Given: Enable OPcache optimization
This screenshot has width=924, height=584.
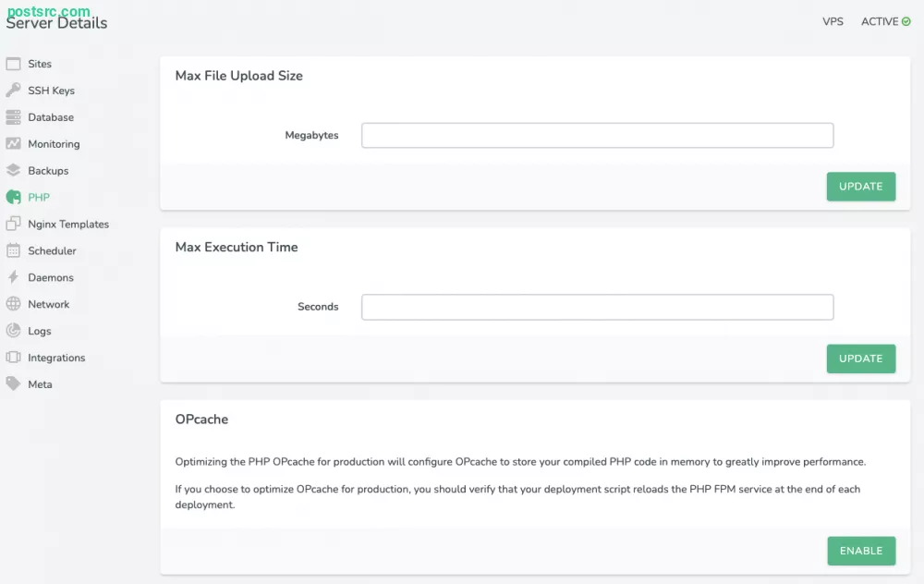Looking at the screenshot, I should [x=861, y=550].
